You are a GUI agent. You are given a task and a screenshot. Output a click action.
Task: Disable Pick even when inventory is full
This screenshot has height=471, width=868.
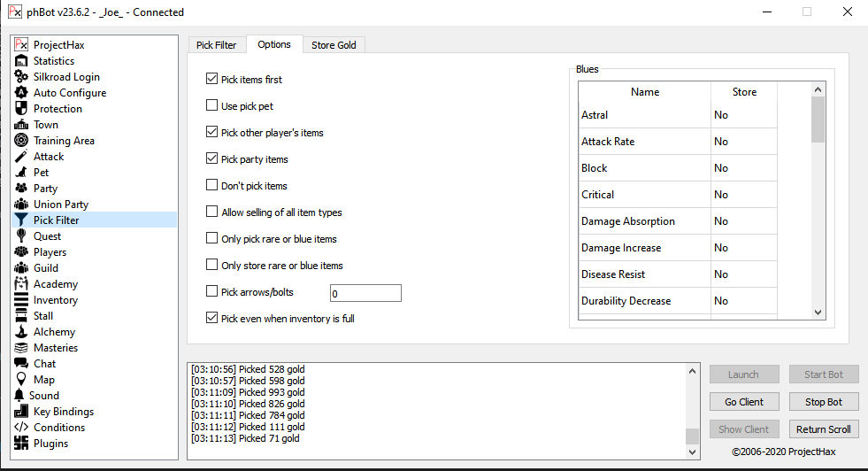(211, 319)
